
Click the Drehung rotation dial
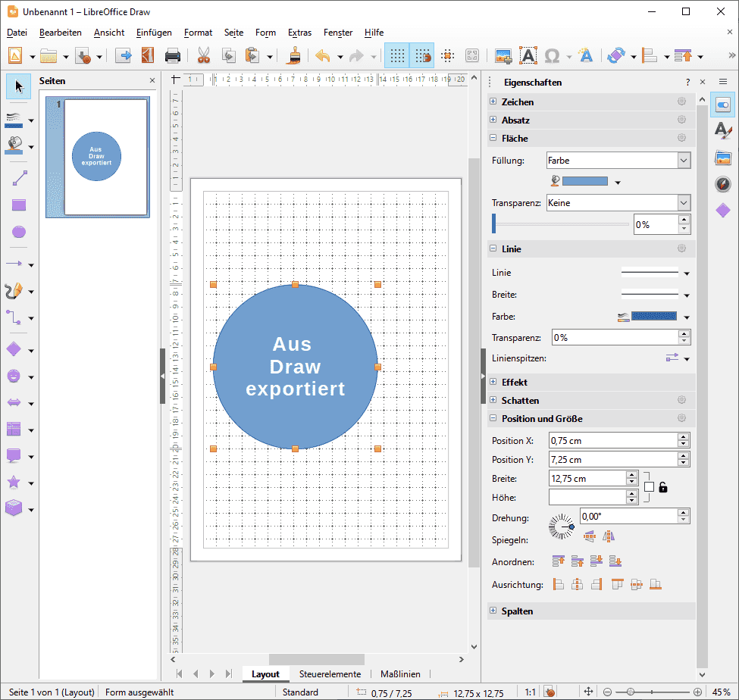pyautogui.click(x=562, y=527)
